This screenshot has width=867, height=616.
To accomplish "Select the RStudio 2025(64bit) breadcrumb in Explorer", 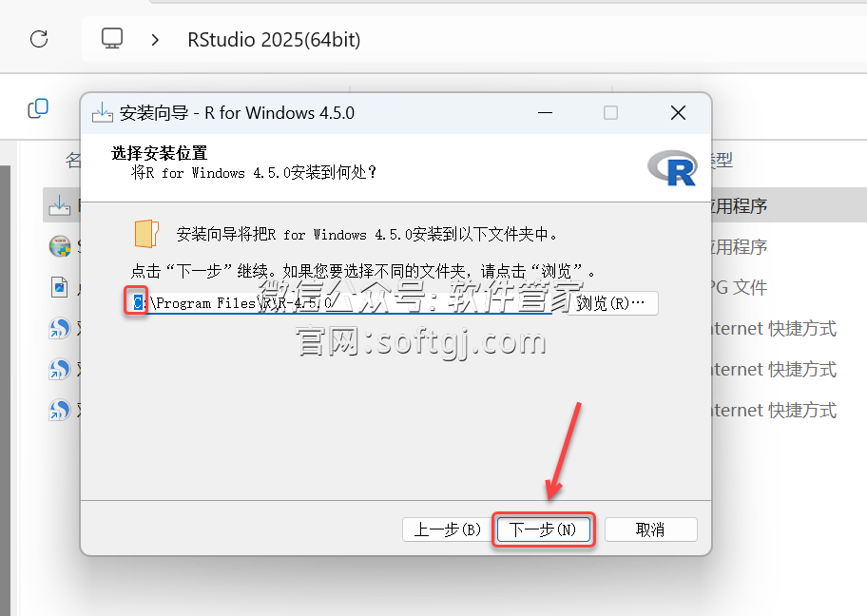I will 274,39.
